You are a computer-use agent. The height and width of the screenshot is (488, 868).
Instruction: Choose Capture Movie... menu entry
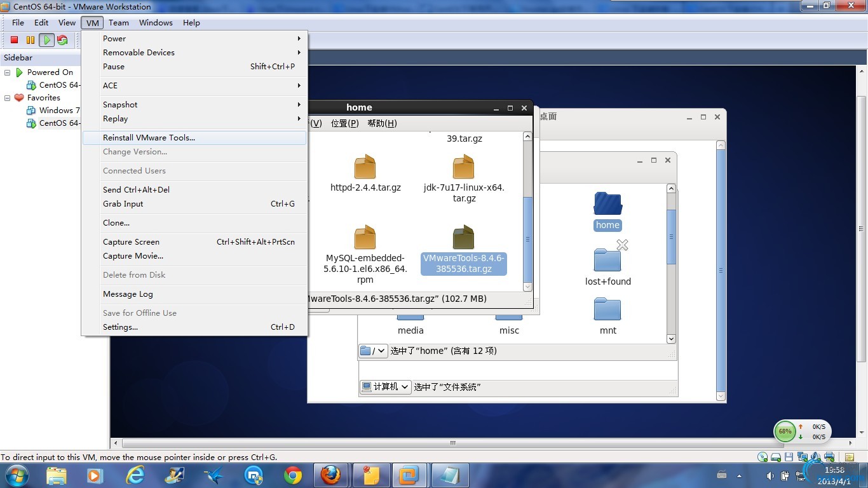194,255
